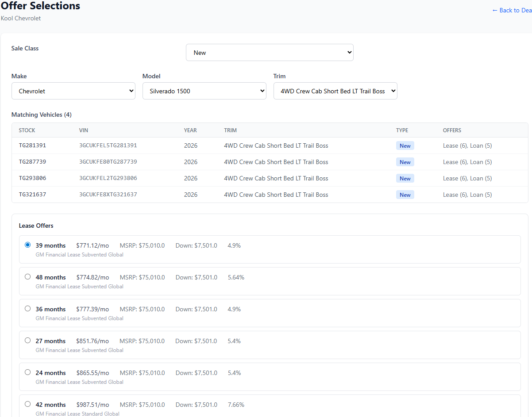Click offers text in TG281391 row
Image resolution: width=532 pixels, height=417 pixels.
tap(467, 145)
